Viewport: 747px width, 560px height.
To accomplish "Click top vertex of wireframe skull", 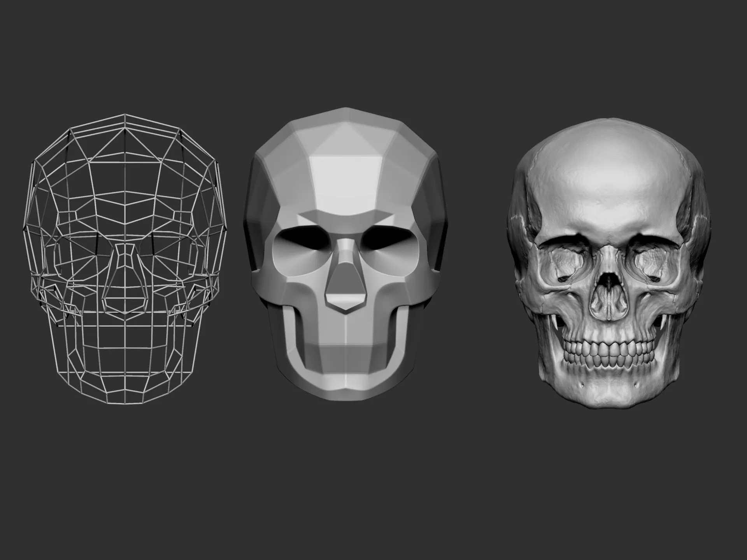I will (124, 114).
